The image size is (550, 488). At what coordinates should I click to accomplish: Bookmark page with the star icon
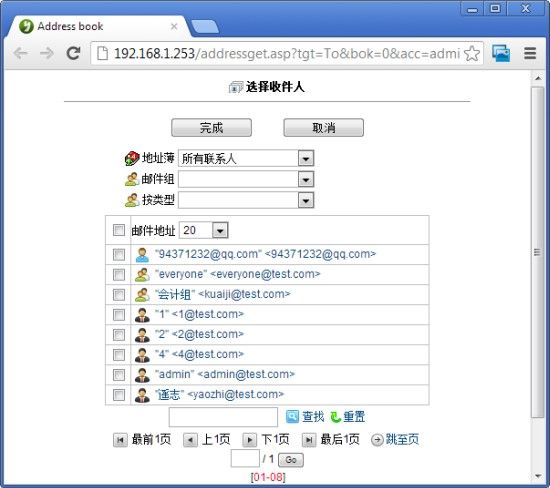pyautogui.click(x=472, y=54)
